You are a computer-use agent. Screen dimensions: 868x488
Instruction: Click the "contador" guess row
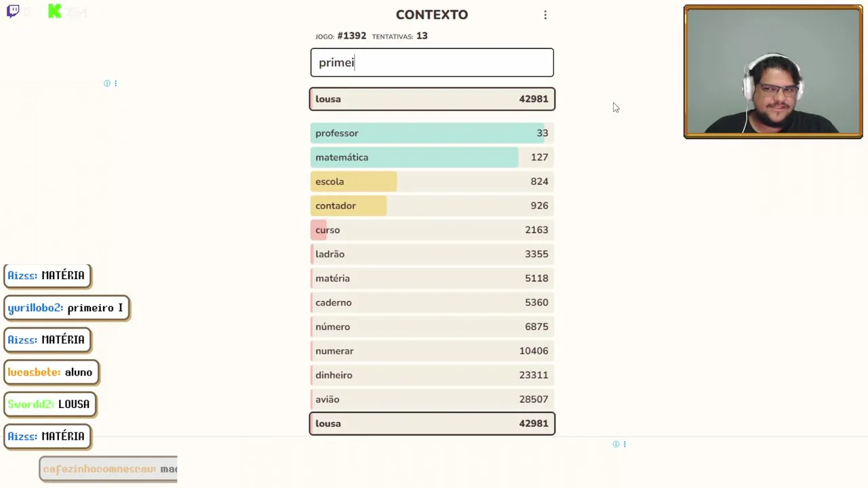click(432, 206)
